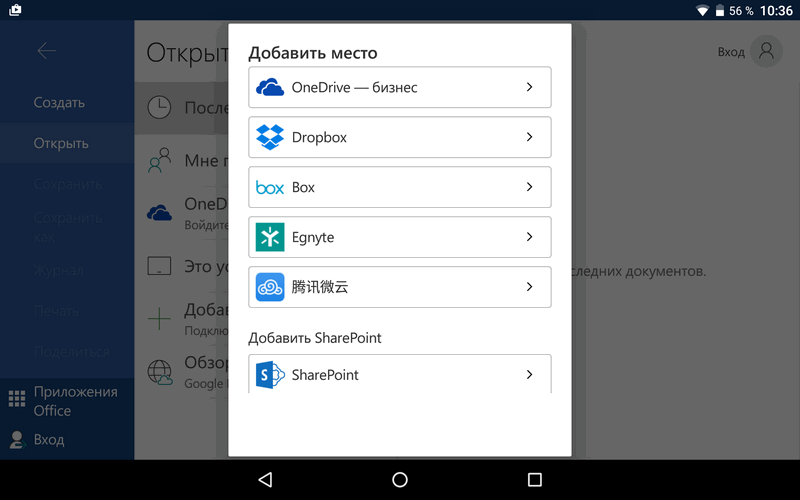Expand the Dropbox row chevron
This screenshot has height=500, width=800.
[530, 137]
